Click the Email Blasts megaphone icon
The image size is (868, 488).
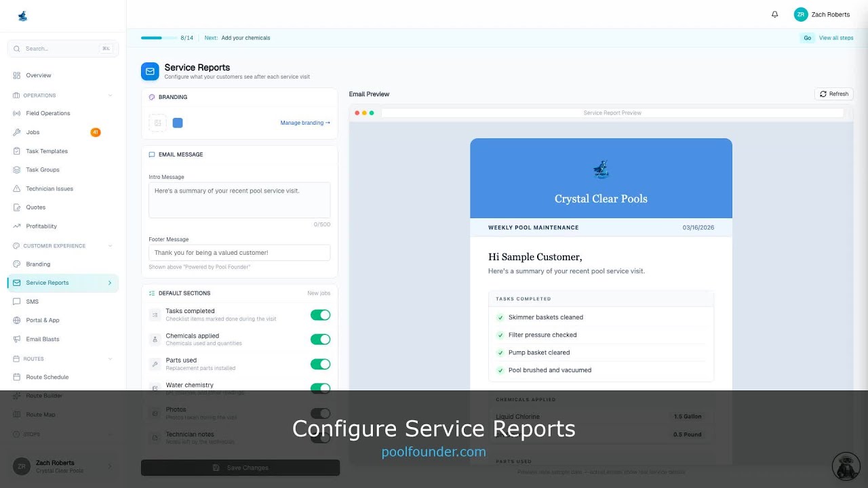click(x=17, y=339)
